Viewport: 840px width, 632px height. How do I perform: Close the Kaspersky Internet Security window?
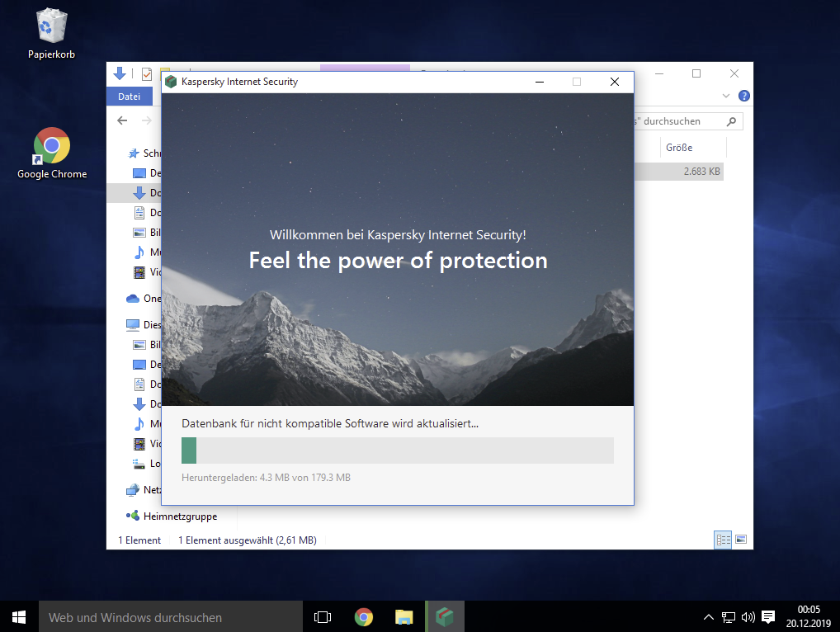615,82
